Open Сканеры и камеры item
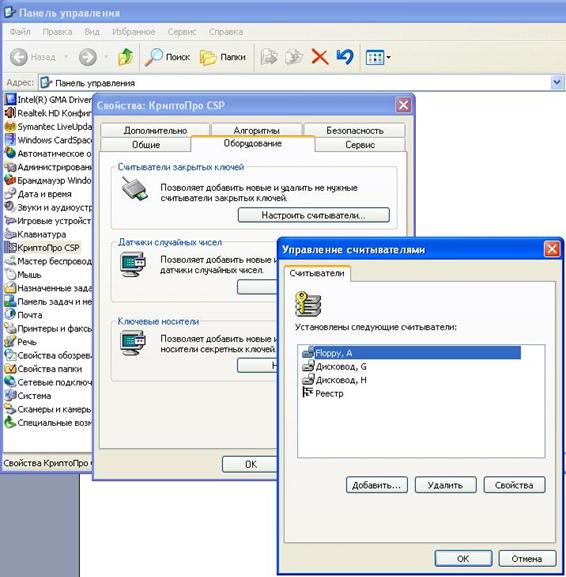Image resolution: width=566 pixels, height=577 pixels. 48,409
